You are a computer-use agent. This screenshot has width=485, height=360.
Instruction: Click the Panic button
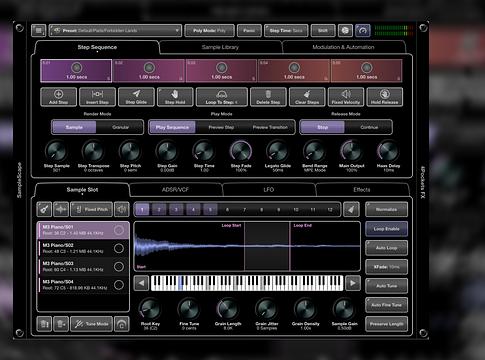pyautogui.click(x=249, y=31)
